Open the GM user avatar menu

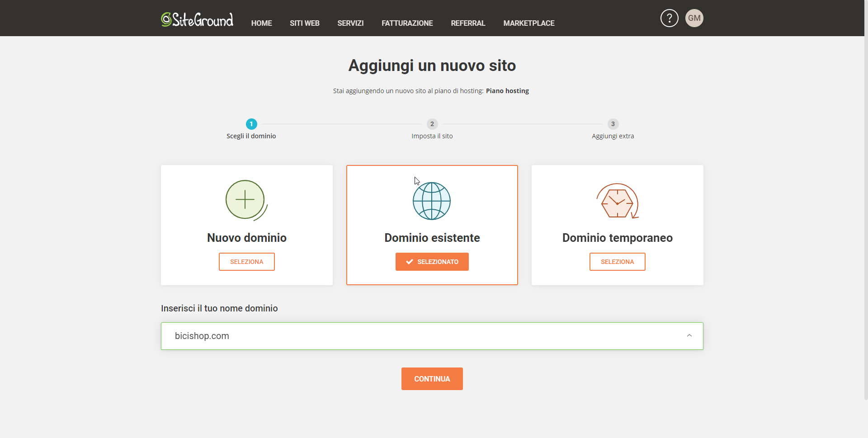(694, 18)
